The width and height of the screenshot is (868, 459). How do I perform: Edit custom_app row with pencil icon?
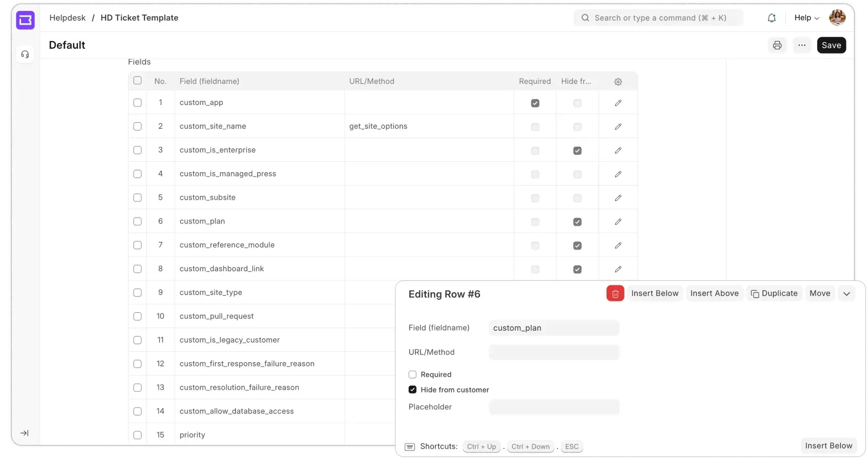point(618,103)
